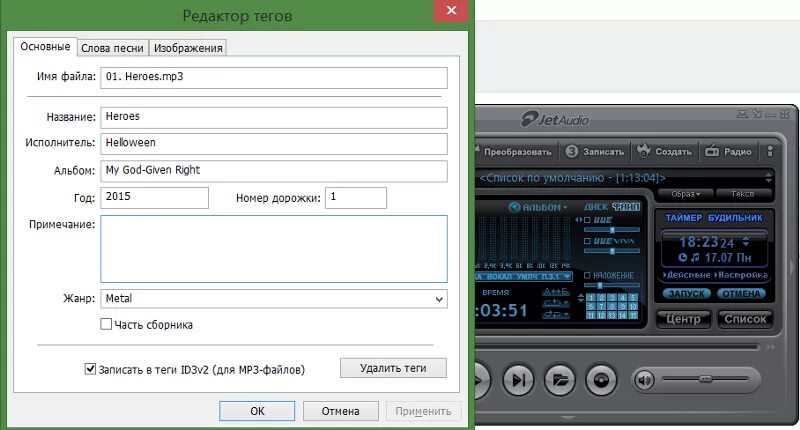Click the Отмена timer button

coord(741,293)
